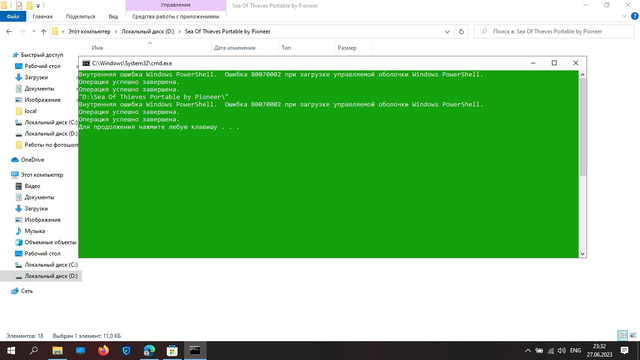
Task: Switch to large icons view toggle
Action: 633,336
